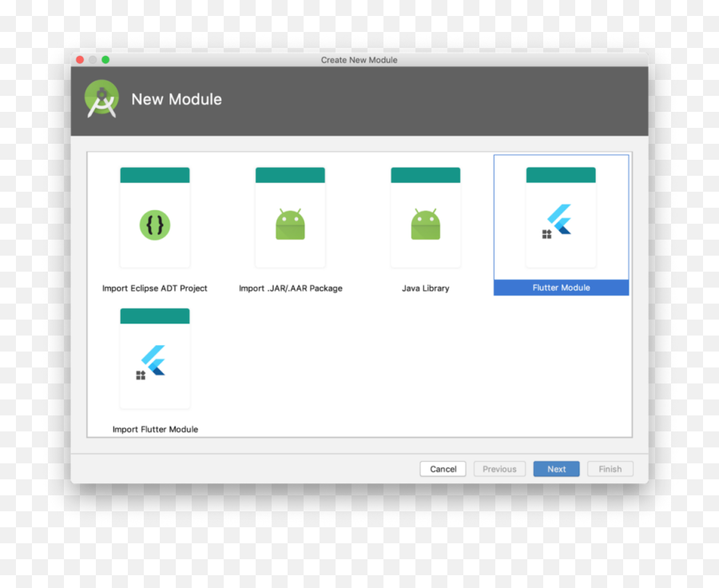Viewport: 719px width, 588px height.
Task: Choose the Import Flutter Module logo icon
Action: 151,362
